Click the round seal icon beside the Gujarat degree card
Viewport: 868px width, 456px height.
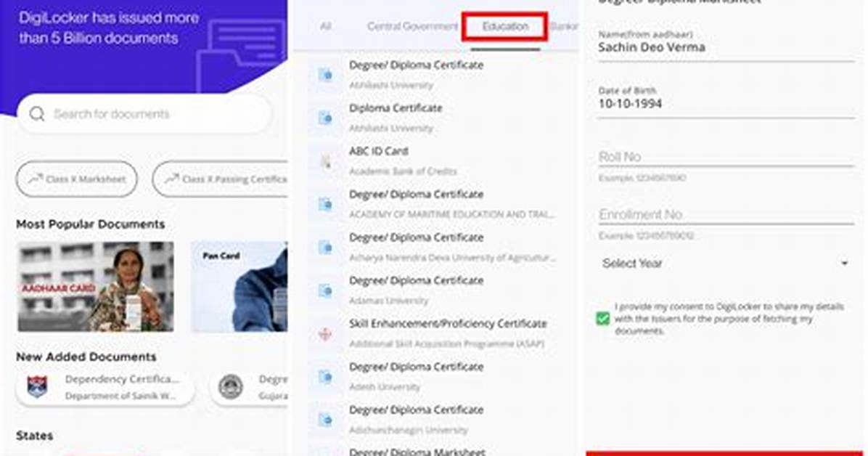click(231, 387)
